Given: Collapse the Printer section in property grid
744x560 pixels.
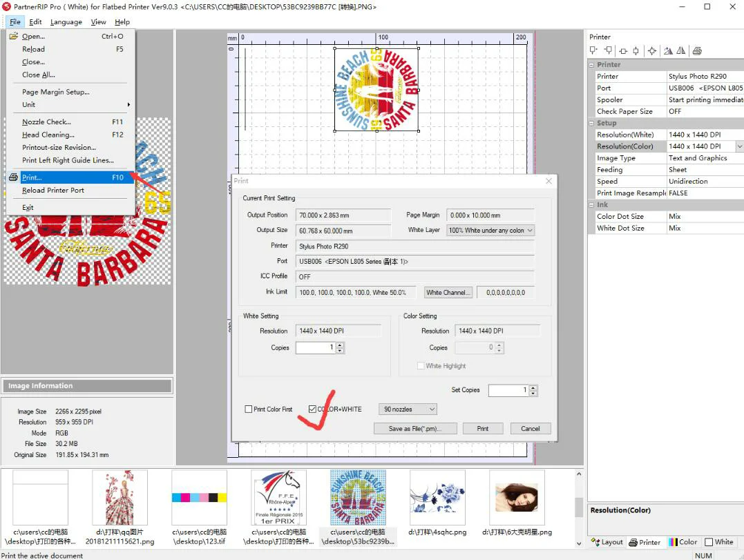Looking at the screenshot, I should tap(592, 64).
